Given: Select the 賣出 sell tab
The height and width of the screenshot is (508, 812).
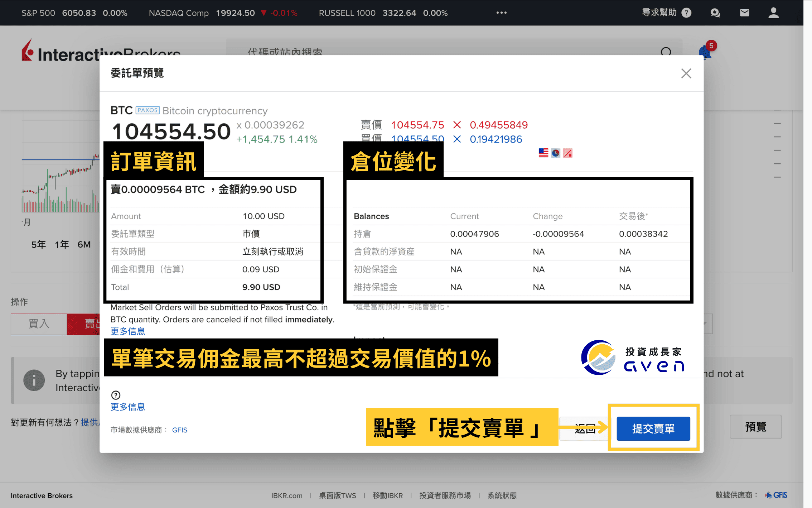Looking at the screenshot, I should pos(83,324).
